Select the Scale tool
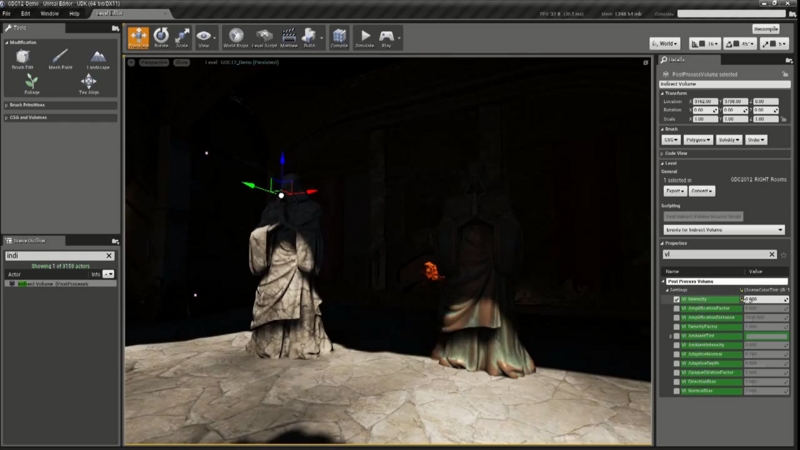This screenshot has height=450, width=800. [x=182, y=38]
